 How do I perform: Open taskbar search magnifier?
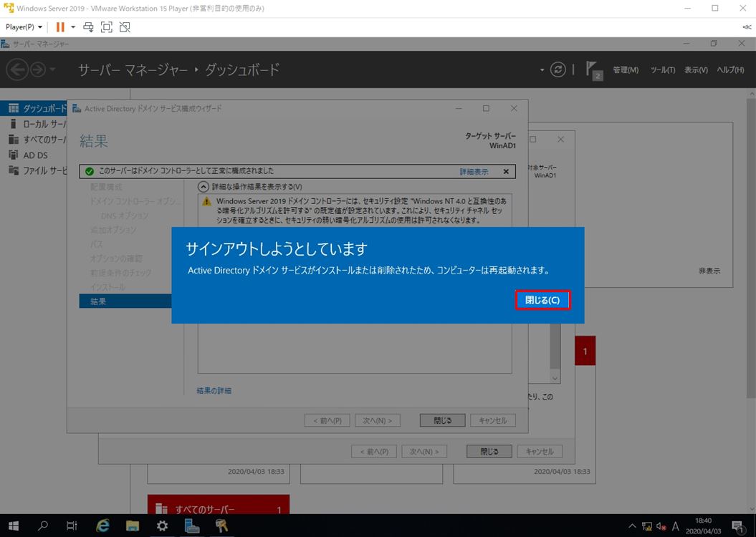pos(43,526)
